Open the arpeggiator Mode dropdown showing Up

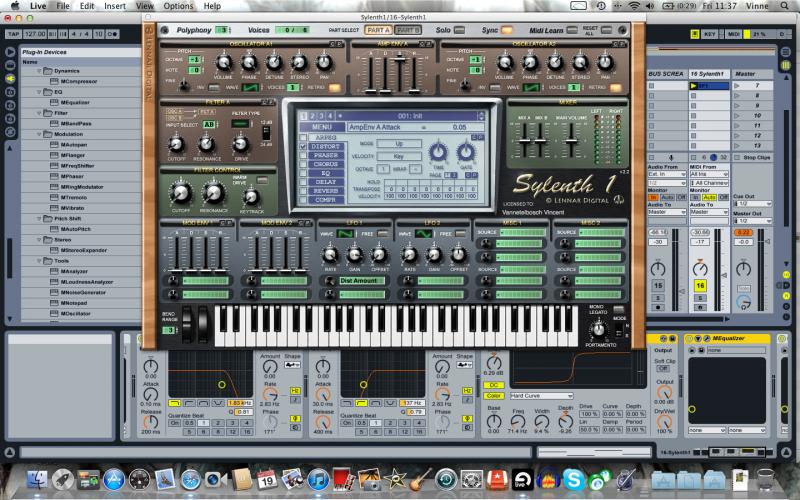click(398, 144)
